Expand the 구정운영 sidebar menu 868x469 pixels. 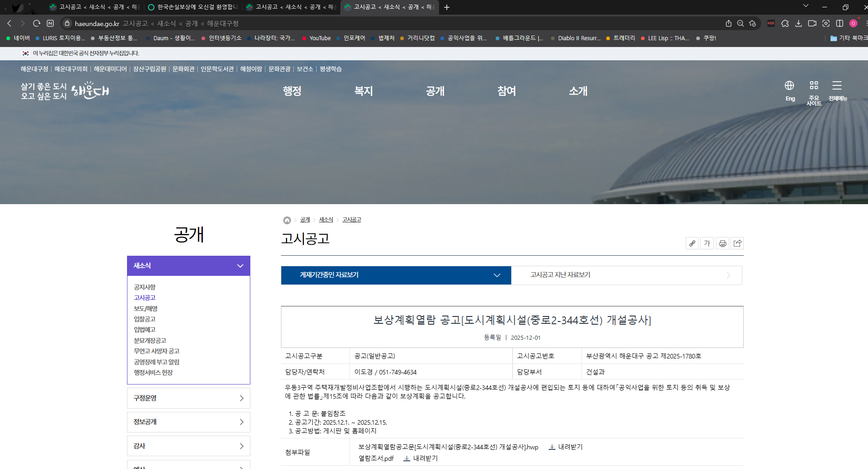coord(188,398)
